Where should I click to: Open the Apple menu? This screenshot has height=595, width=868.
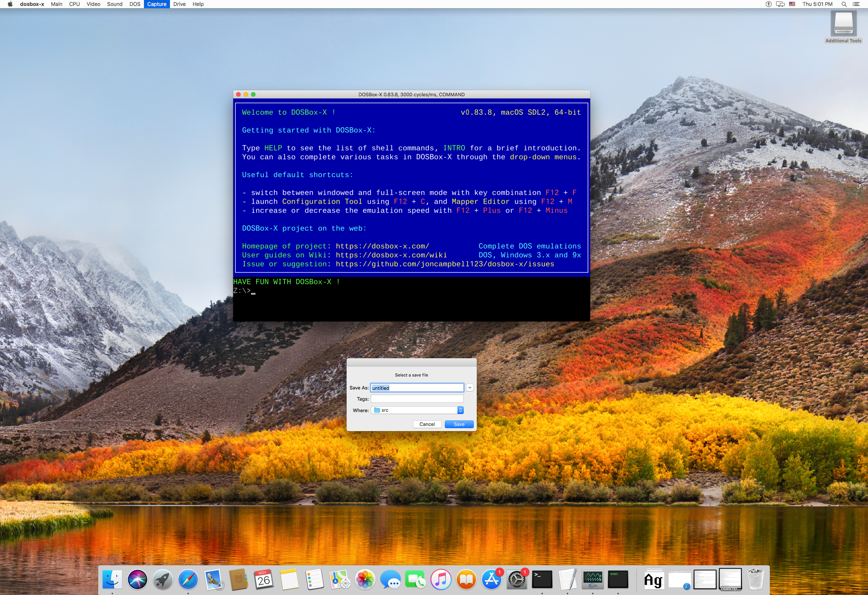pos(10,4)
